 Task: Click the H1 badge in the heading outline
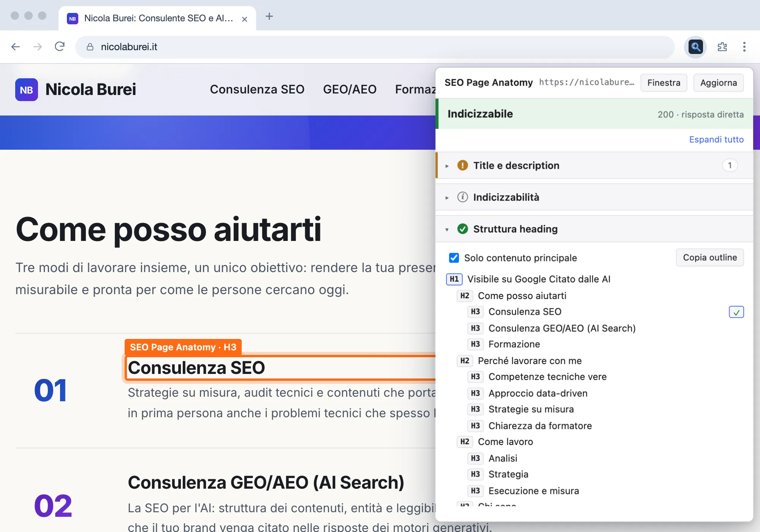click(454, 279)
